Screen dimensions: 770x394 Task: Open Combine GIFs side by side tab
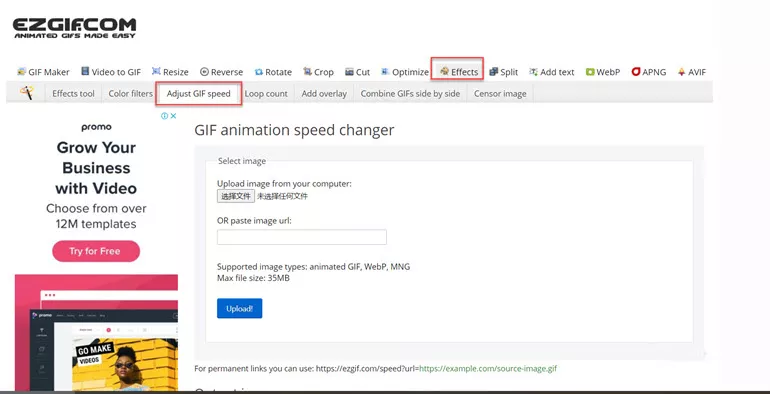coord(410,93)
